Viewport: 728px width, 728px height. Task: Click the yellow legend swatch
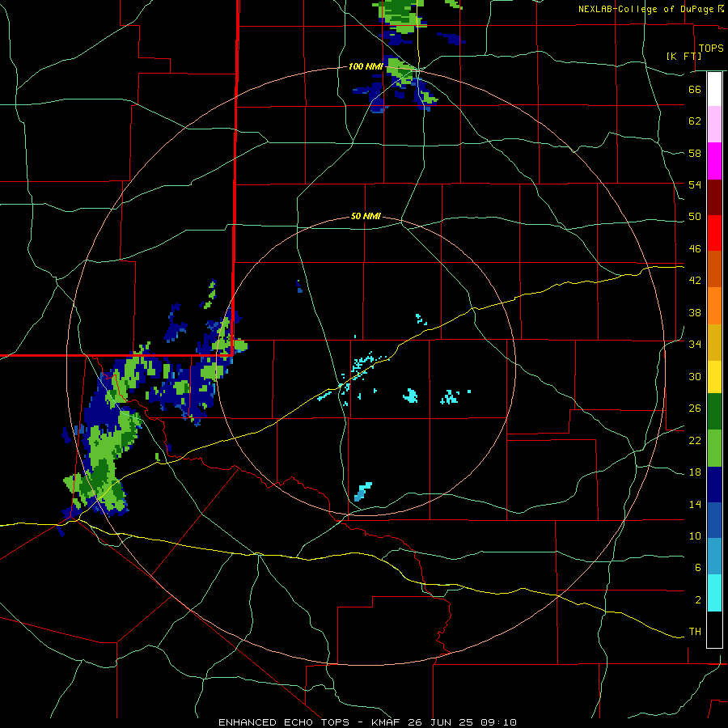[714, 377]
